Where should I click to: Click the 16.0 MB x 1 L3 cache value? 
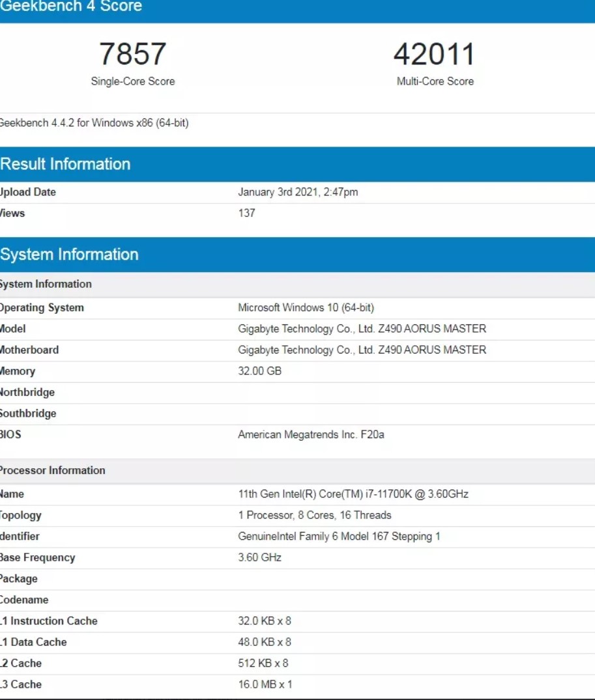point(265,684)
